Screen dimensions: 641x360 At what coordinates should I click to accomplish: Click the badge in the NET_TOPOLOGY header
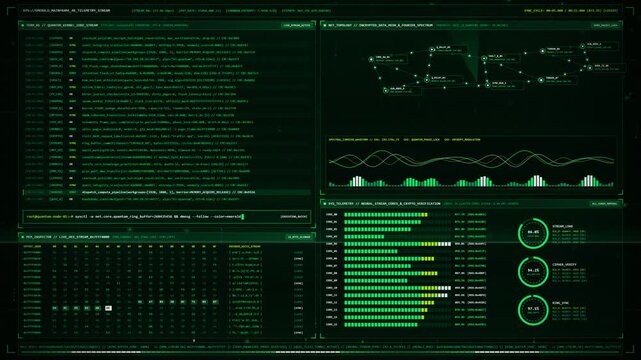(605, 25)
